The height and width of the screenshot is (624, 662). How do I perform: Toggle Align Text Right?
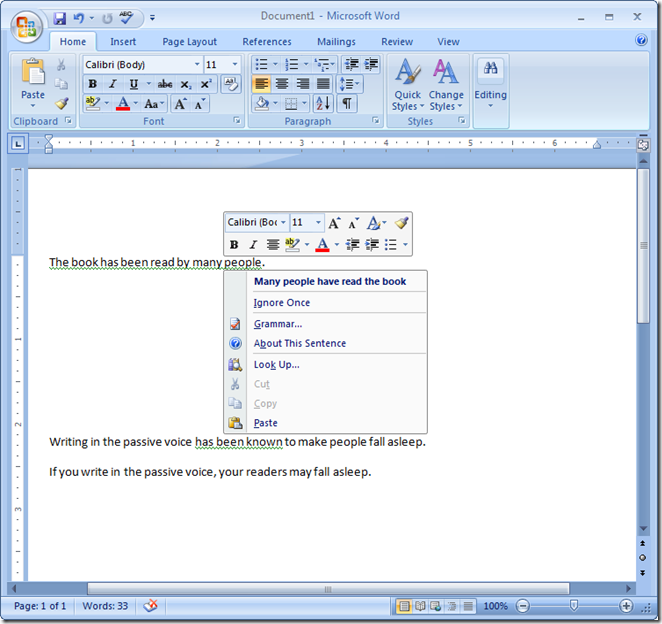pyautogui.click(x=303, y=84)
